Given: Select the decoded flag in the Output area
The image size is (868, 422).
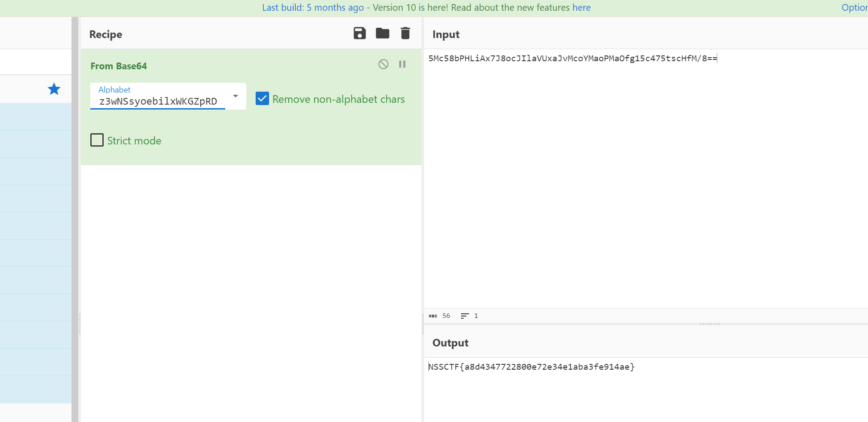Looking at the screenshot, I should pyautogui.click(x=531, y=367).
